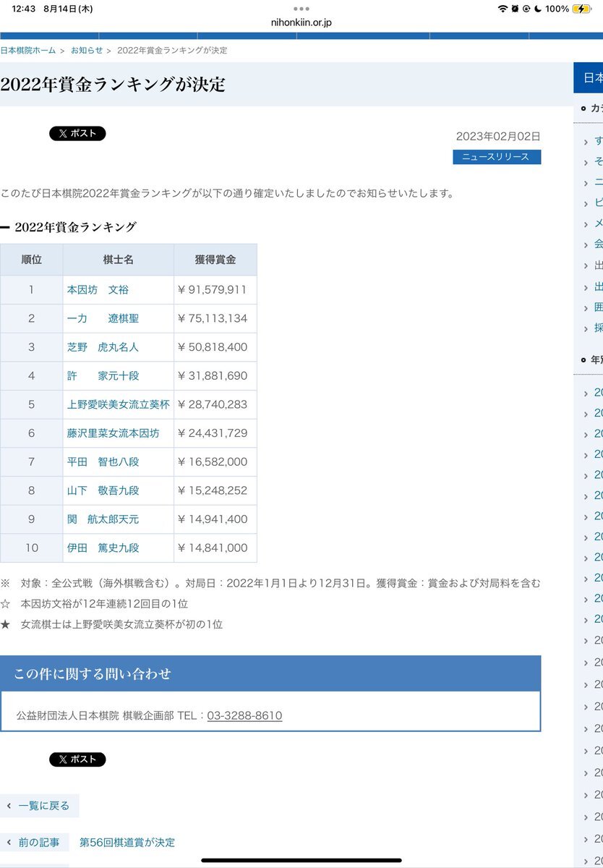Click the 獲得賞金 column header
This screenshot has width=603, height=868.
[x=215, y=260]
